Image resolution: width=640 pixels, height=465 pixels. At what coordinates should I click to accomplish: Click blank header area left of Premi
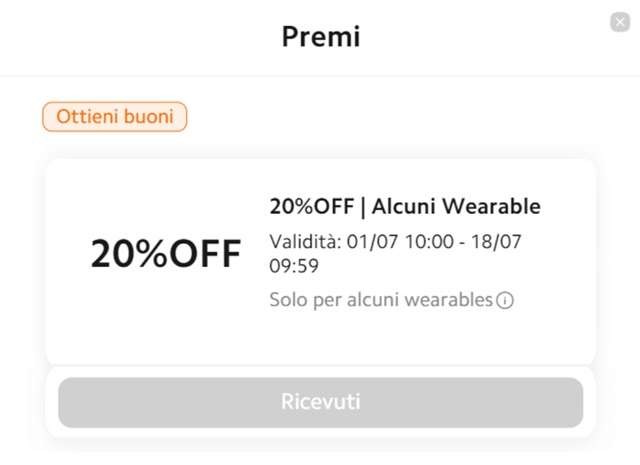(139, 37)
